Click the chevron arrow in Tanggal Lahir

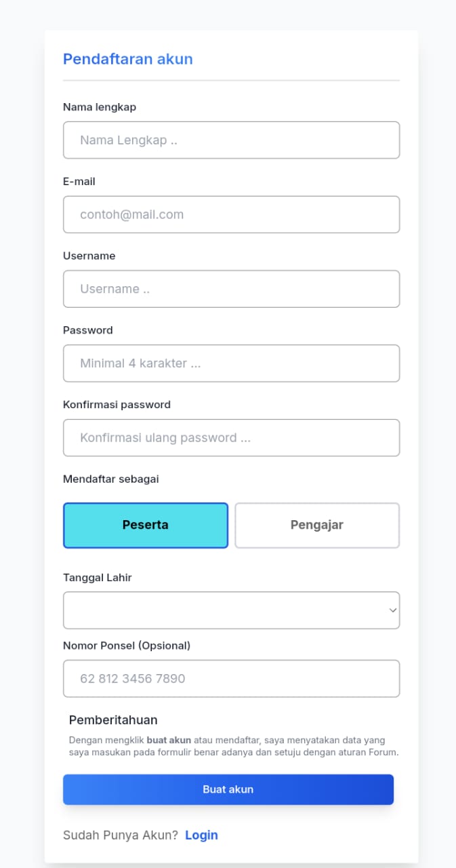pos(392,610)
